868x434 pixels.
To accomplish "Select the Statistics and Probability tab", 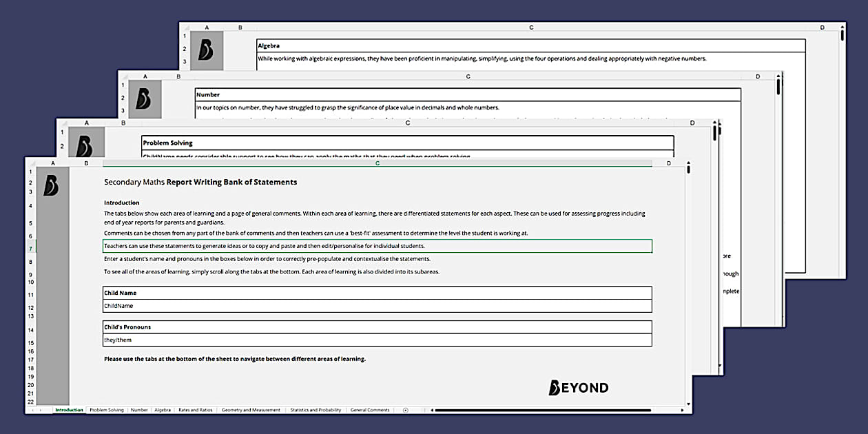I will [315, 409].
